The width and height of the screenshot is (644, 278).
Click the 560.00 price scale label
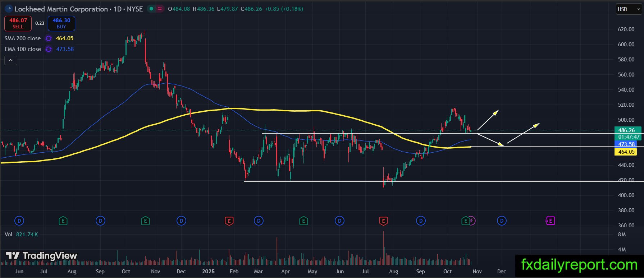pyautogui.click(x=626, y=75)
